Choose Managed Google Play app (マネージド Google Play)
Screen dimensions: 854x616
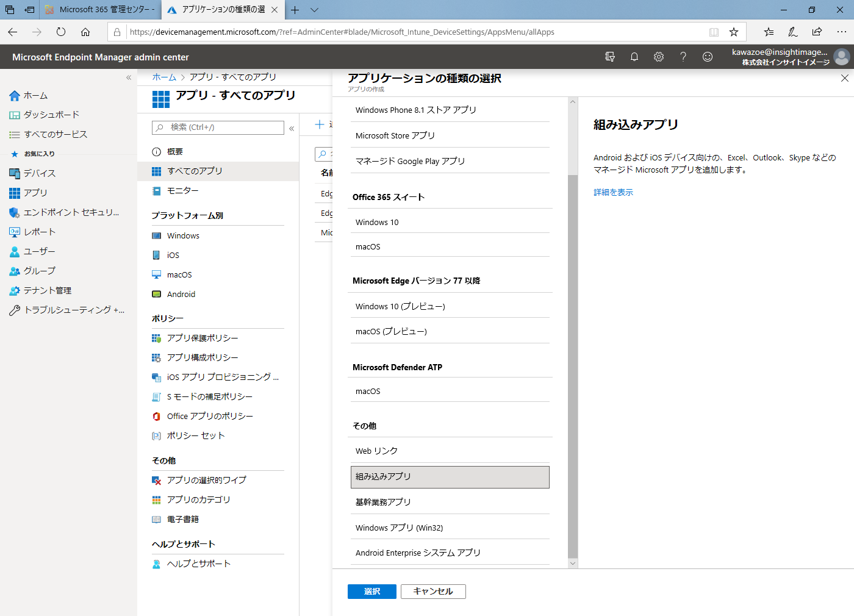point(450,162)
